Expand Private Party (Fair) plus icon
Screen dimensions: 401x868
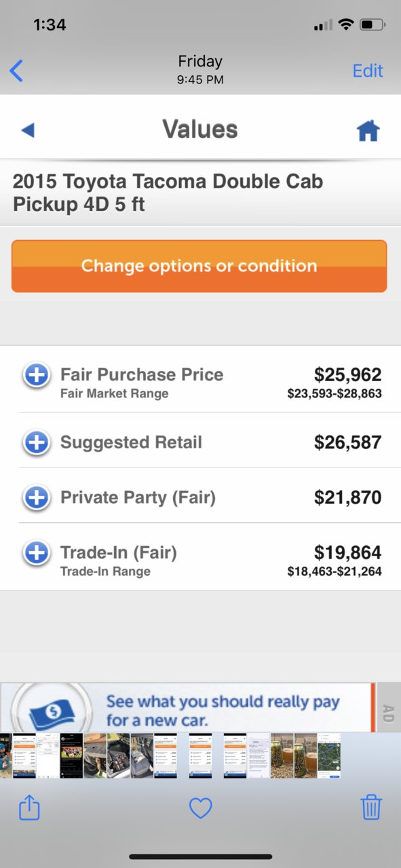pyautogui.click(x=36, y=498)
